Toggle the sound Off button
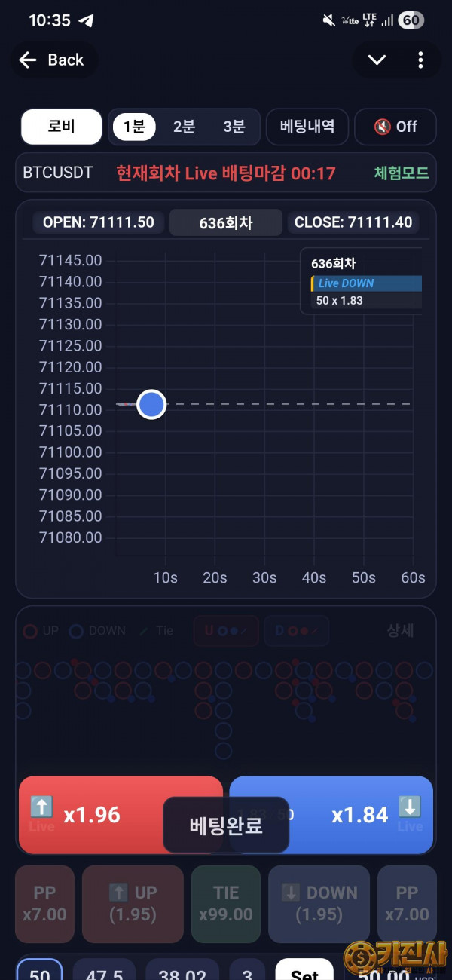 point(395,127)
